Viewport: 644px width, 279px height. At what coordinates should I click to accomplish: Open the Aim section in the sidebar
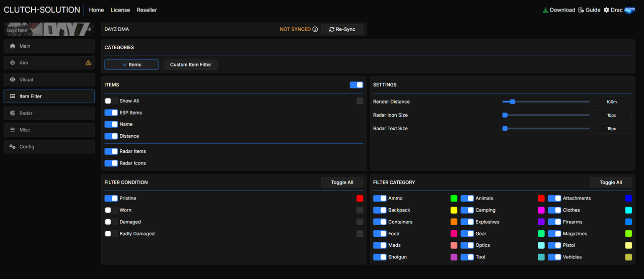click(x=49, y=63)
